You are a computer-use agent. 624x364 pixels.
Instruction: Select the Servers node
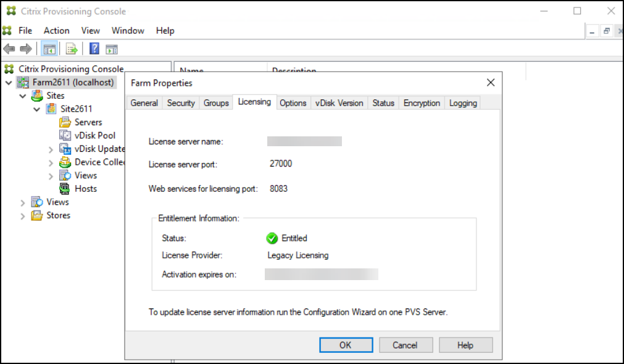tap(86, 122)
